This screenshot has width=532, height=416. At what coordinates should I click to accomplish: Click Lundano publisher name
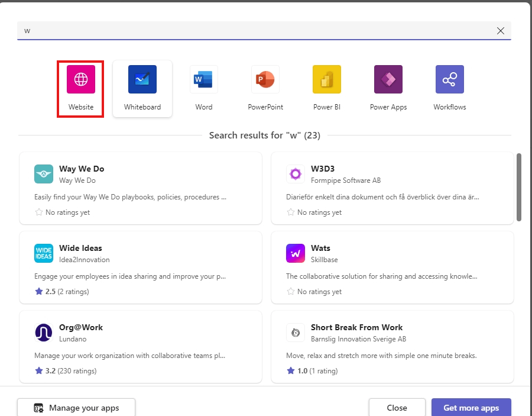click(x=73, y=339)
